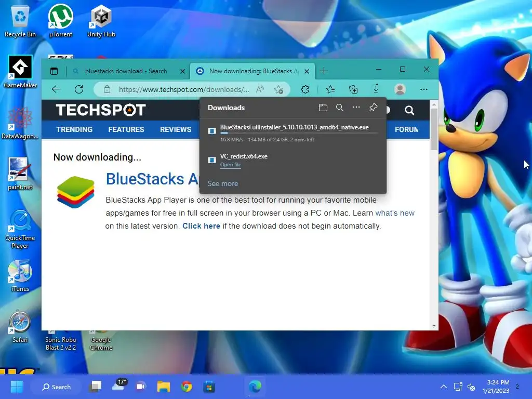Open Edge Settings and more menu
This screenshot has width=532, height=399.
coord(424,89)
